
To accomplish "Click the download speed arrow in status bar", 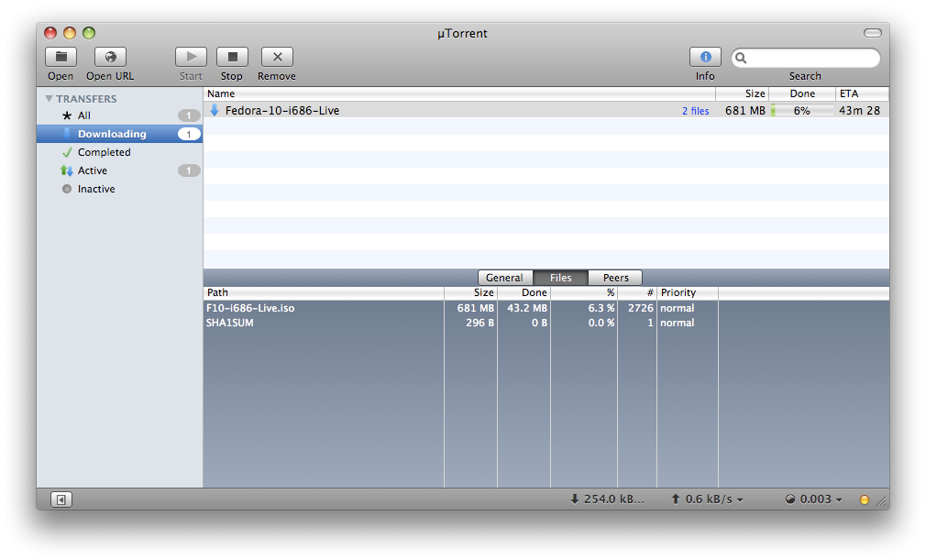I will 575,500.
